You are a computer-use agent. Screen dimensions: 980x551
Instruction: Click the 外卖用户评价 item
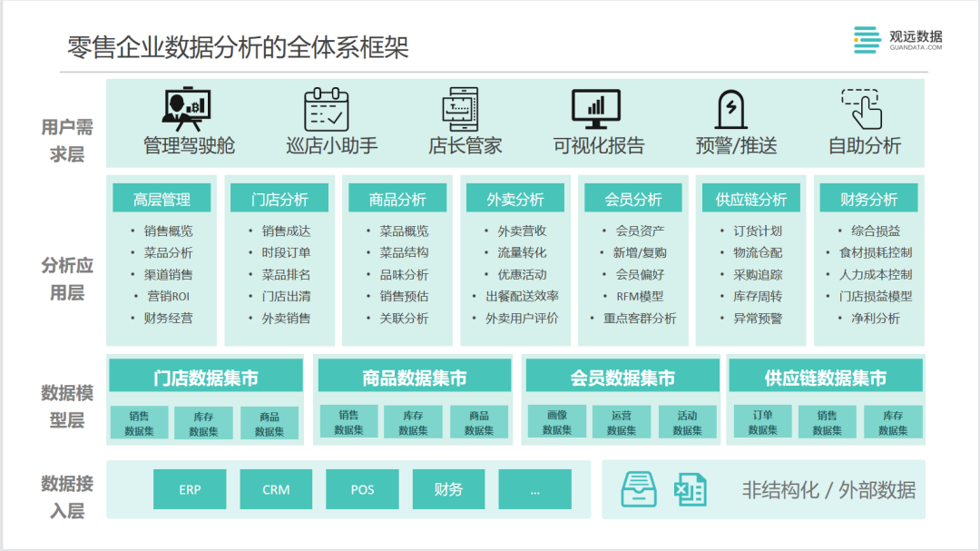(x=522, y=318)
